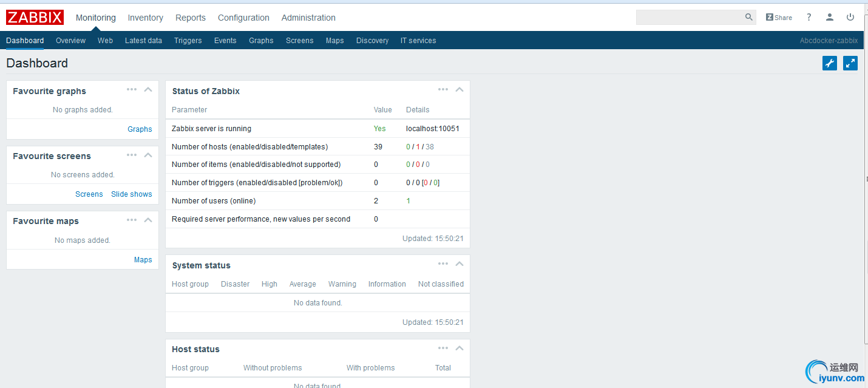Open the Maps submenu tab

[x=334, y=41]
